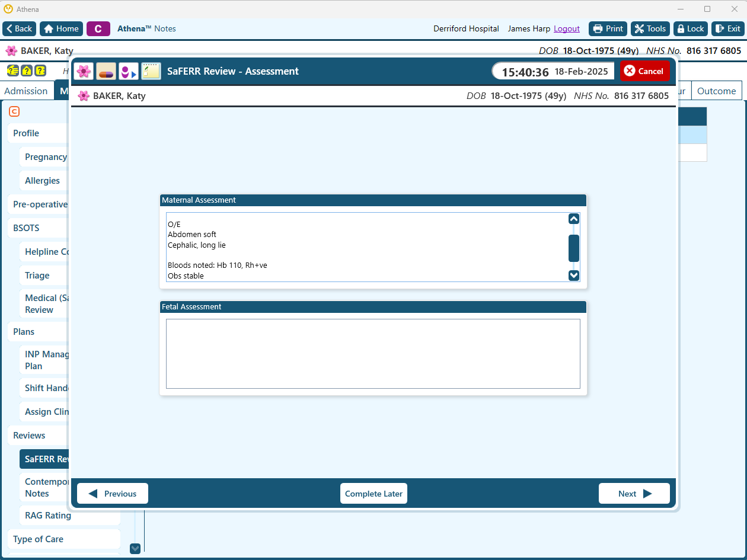The image size is (747, 560).
Task: Open the Tools menu
Action: 650,28
